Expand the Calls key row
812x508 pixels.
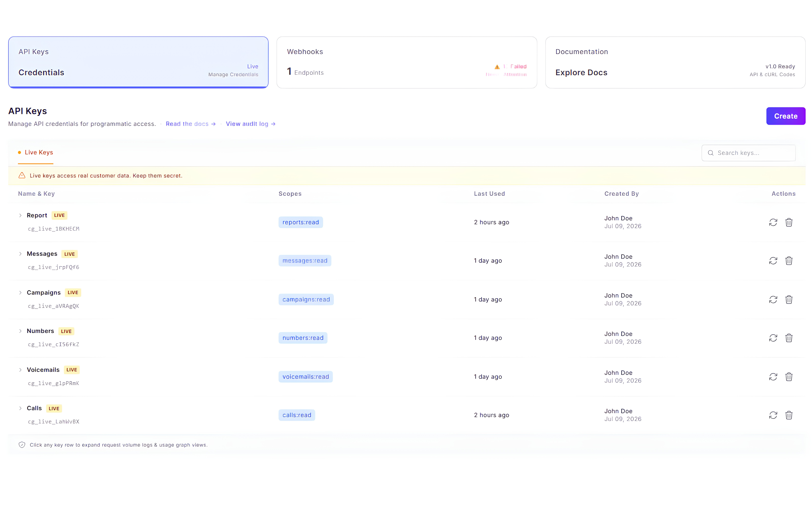coord(20,408)
